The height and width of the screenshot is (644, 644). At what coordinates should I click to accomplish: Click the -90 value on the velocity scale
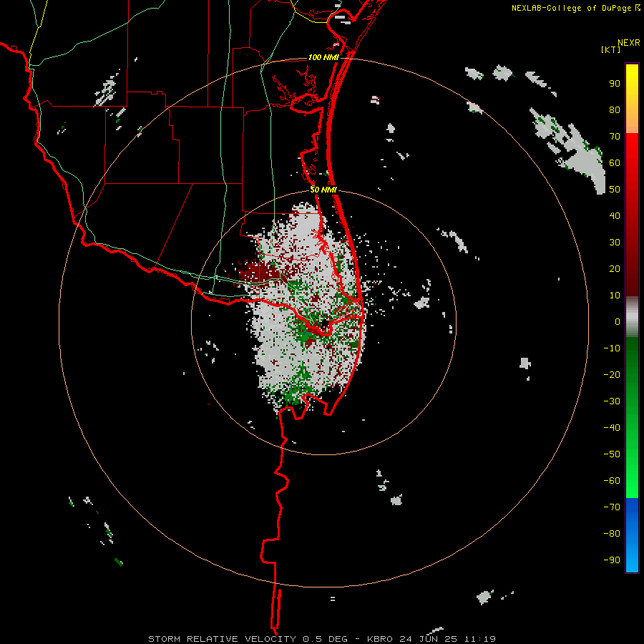pyautogui.click(x=612, y=560)
